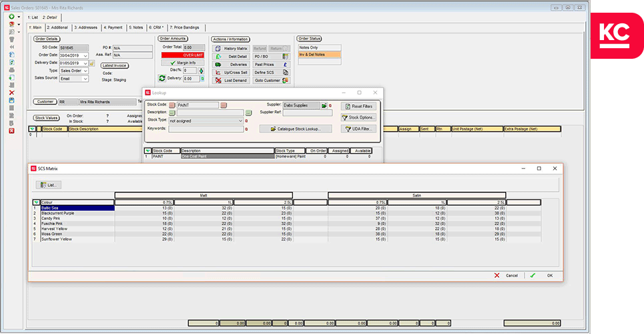Click the PO / BO button
Screen dimensions: 644x334
point(271,56)
